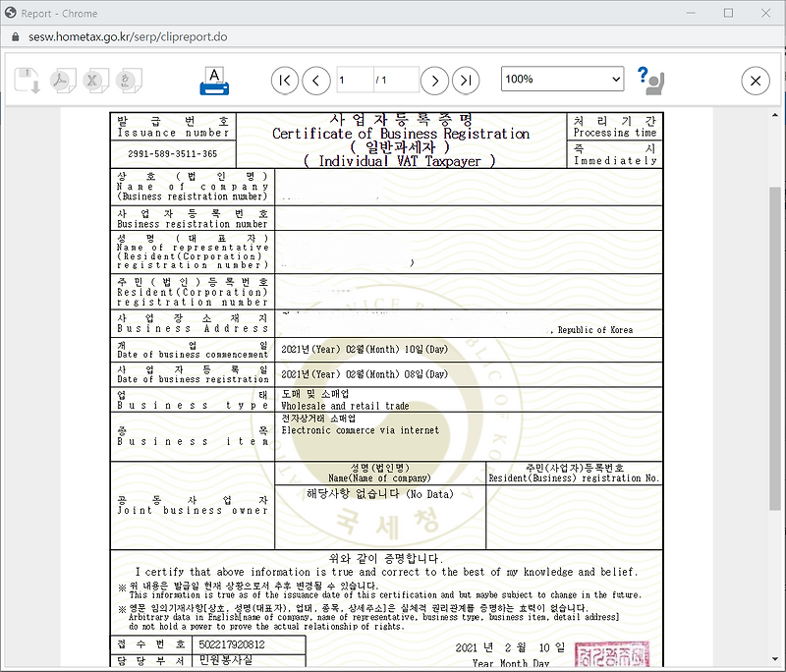Export report as PDF
This screenshot has width=786, height=672.
(63, 81)
